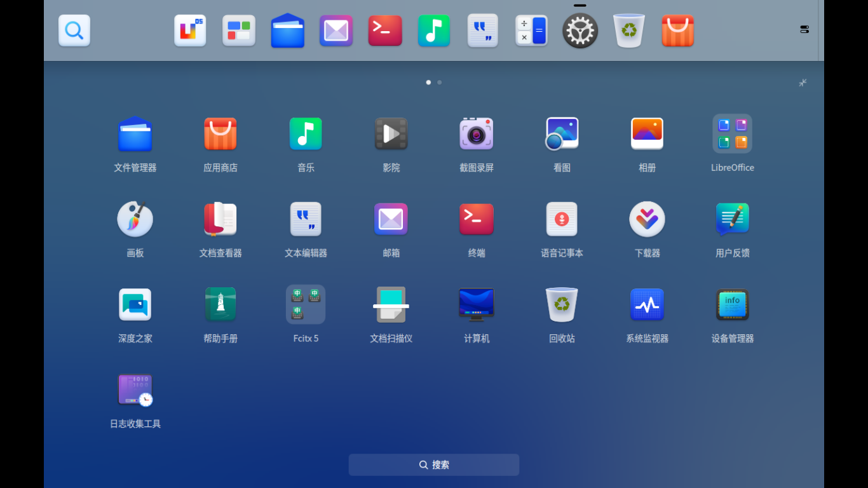Open the 语音记事本 voice notes app
This screenshot has width=868, height=488.
[x=562, y=219]
